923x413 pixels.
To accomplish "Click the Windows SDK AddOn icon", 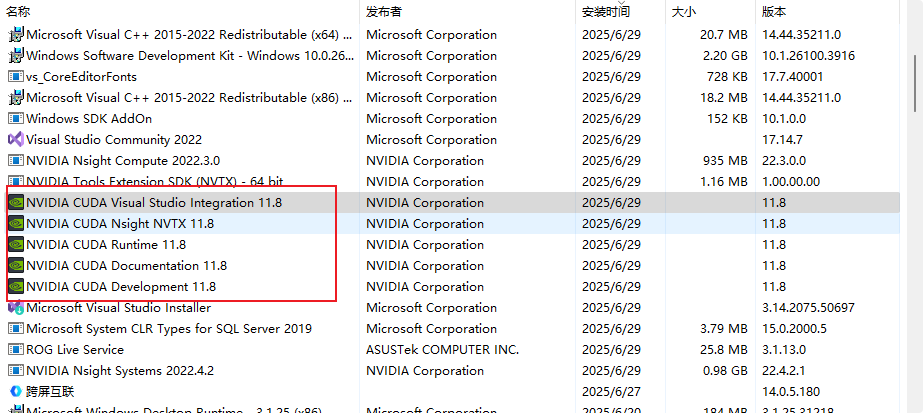I will (15, 119).
